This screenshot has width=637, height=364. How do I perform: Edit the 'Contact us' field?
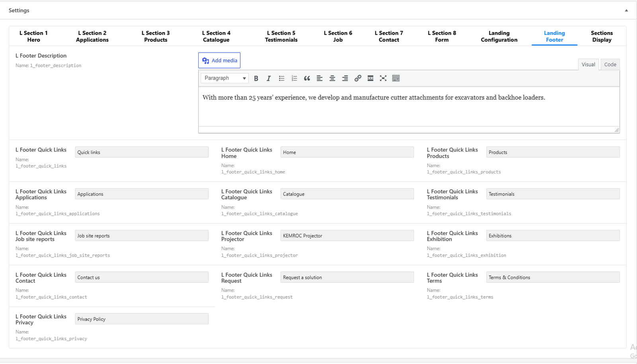pyautogui.click(x=142, y=277)
